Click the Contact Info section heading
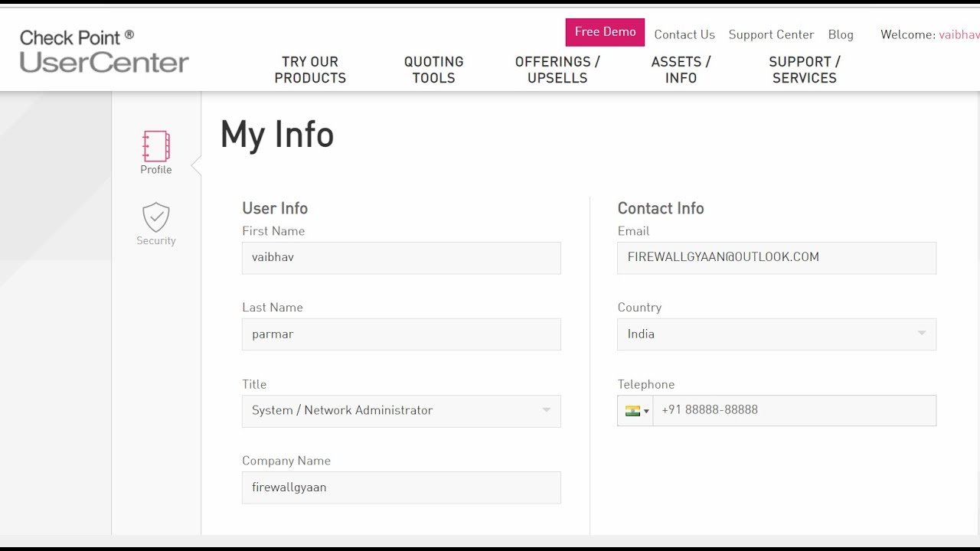980x551 pixels. 661,208
